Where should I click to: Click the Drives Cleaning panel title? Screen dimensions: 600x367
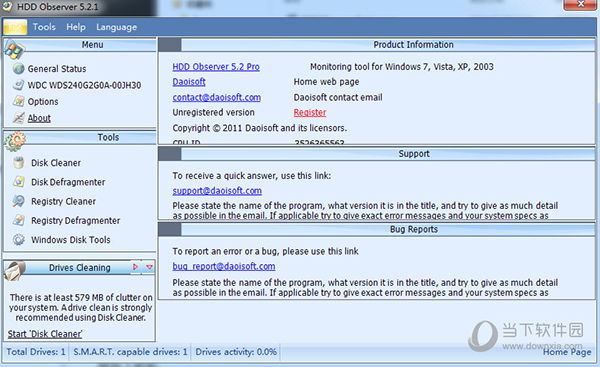(x=80, y=268)
